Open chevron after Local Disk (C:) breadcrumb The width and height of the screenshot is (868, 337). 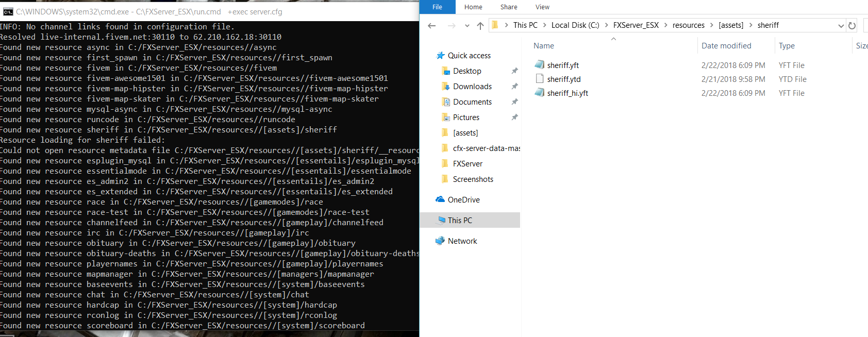(606, 25)
